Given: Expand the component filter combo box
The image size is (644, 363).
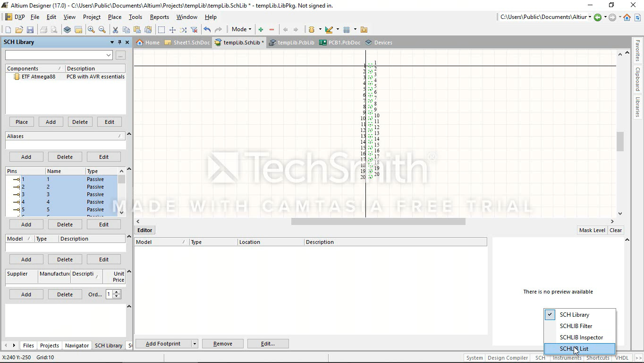Looking at the screenshot, I should point(109,55).
